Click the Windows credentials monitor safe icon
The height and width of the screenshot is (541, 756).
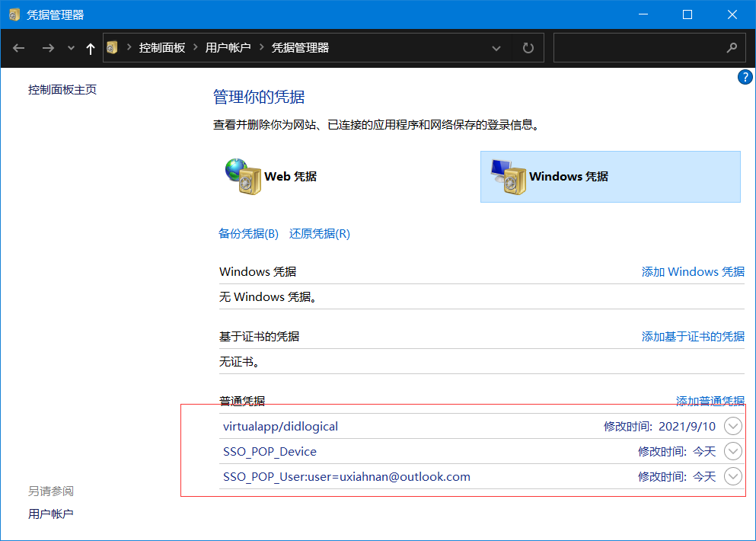(x=508, y=177)
